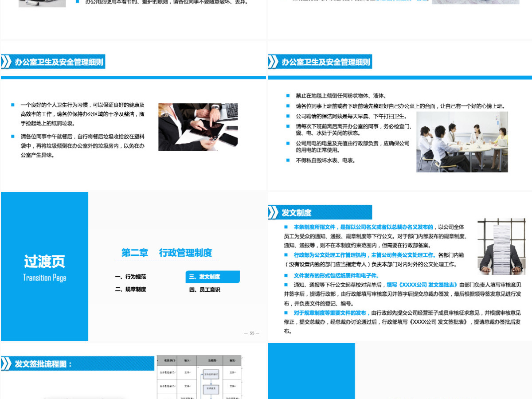
Task: Click 办公室卫生及安全管理细则 title above tablet photo slide
Action: pyautogui.click(x=59, y=62)
